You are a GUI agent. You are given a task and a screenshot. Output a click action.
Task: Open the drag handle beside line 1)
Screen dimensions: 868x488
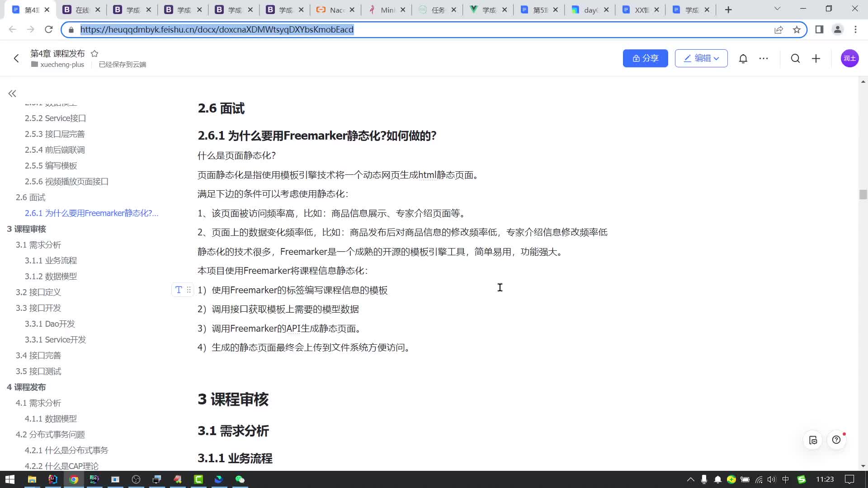(x=189, y=290)
